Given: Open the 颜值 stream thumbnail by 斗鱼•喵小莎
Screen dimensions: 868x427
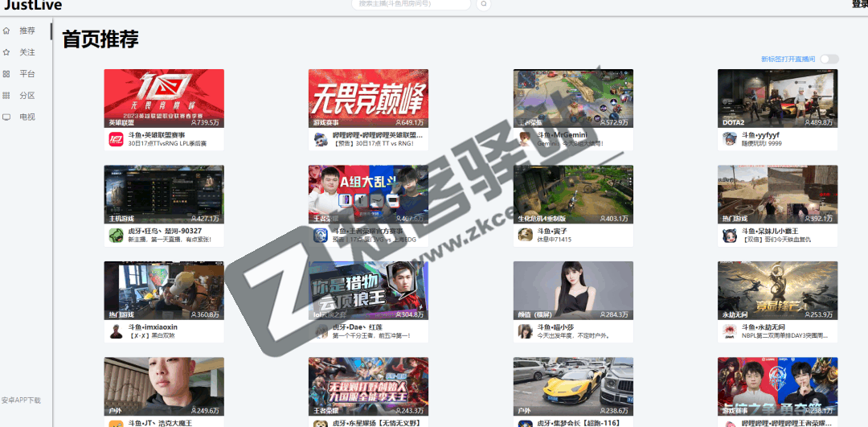Looking at the screenshot, I should (x=573, y=290).
